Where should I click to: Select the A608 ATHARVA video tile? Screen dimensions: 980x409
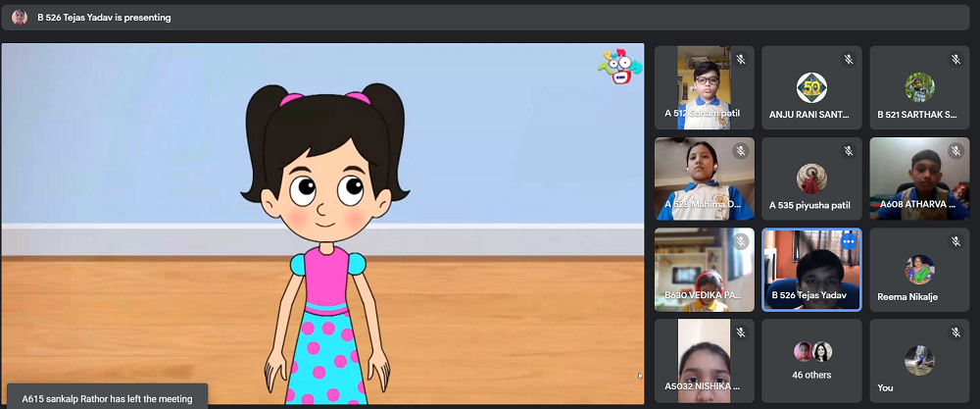[918, 179]
